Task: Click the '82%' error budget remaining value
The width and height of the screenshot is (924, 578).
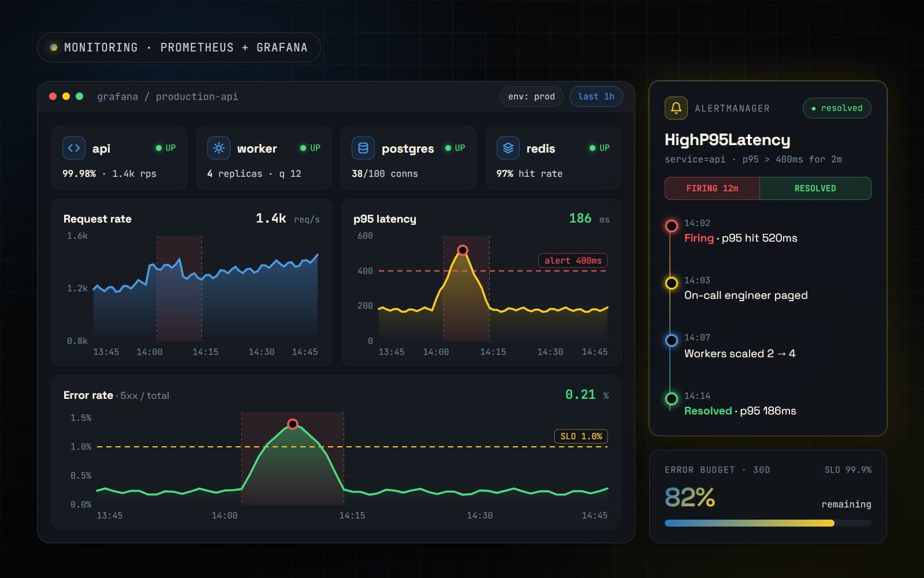Action: 690,497
